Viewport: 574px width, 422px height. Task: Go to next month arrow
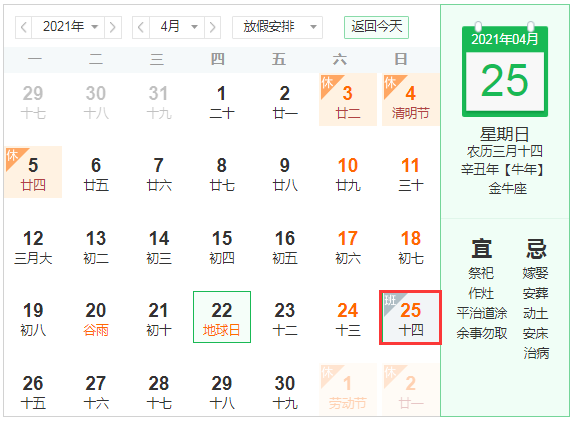click(x=212, y=27)
